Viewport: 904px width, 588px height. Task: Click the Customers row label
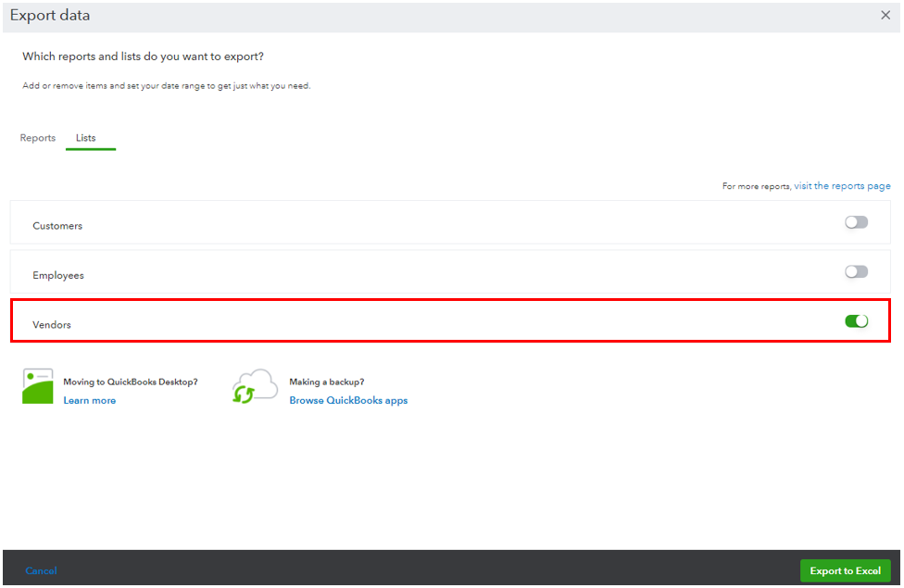tap(57, 226)
